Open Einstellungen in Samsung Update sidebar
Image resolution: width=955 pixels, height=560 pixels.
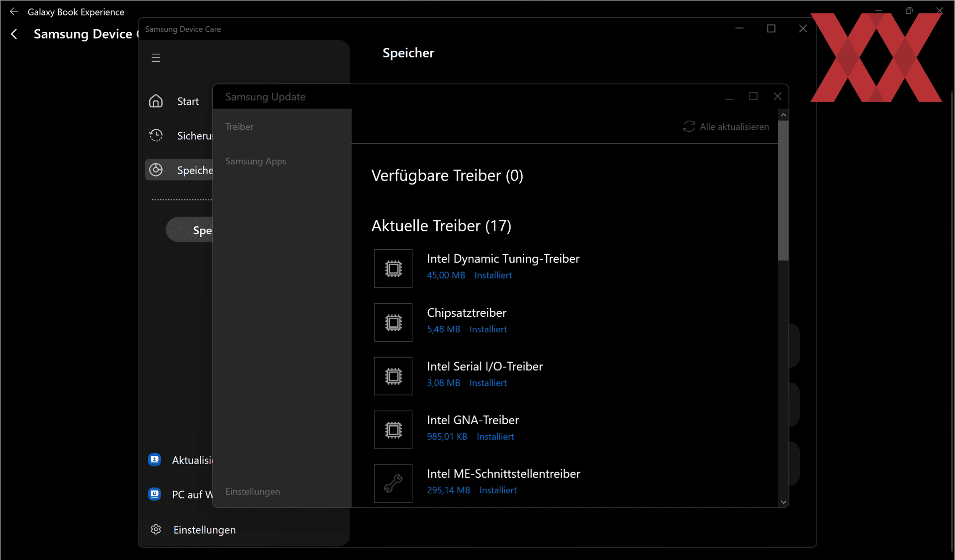point(253,491)
